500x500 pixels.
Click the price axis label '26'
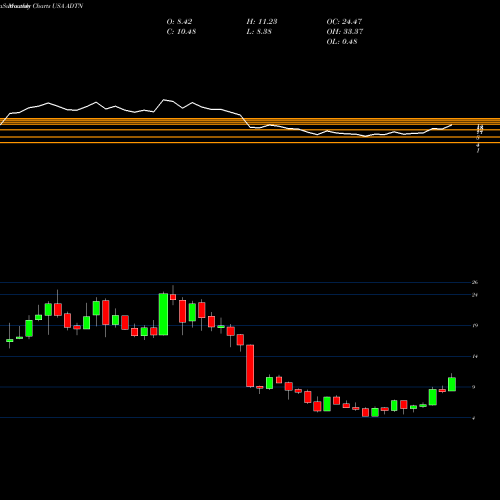pyautogui.click(x=475, y=282)
